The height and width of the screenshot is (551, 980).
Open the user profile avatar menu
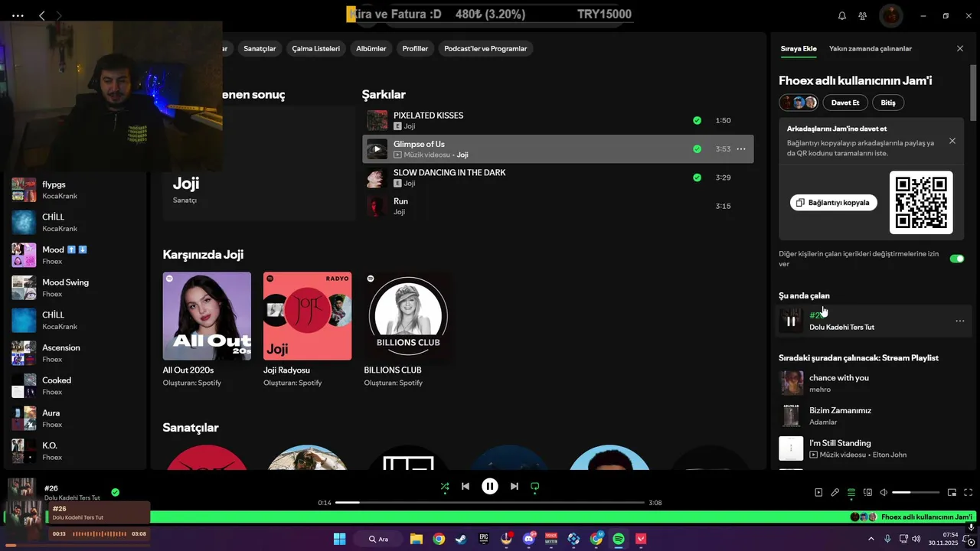[891, 15]
